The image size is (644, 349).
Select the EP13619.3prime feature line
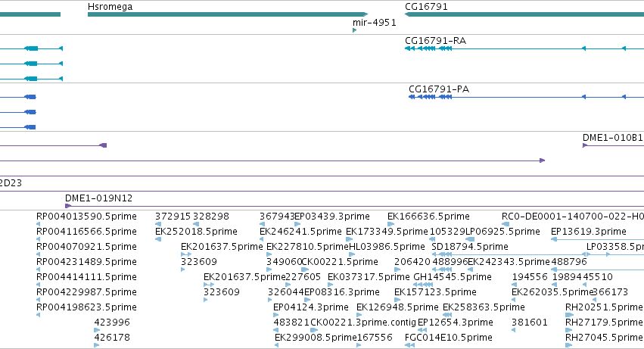pos(598,239)
